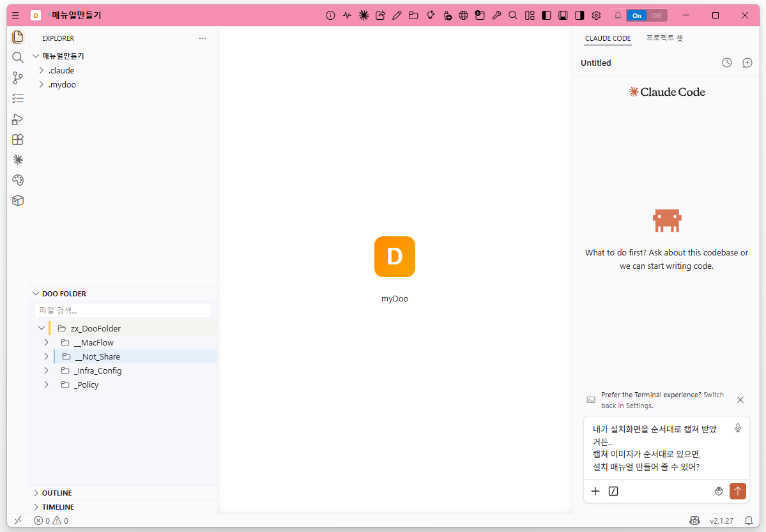Expand the .mydoo folder
Image resolution: width=766 pixels, height=532 pixels.
pos(41,84)
